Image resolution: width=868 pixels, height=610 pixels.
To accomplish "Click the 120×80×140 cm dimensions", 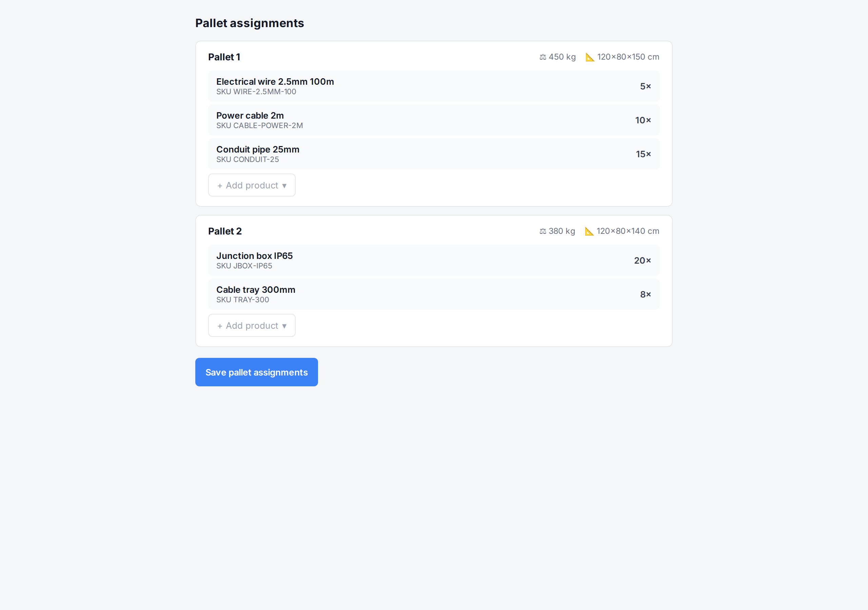I will click(x=628, y=231).
